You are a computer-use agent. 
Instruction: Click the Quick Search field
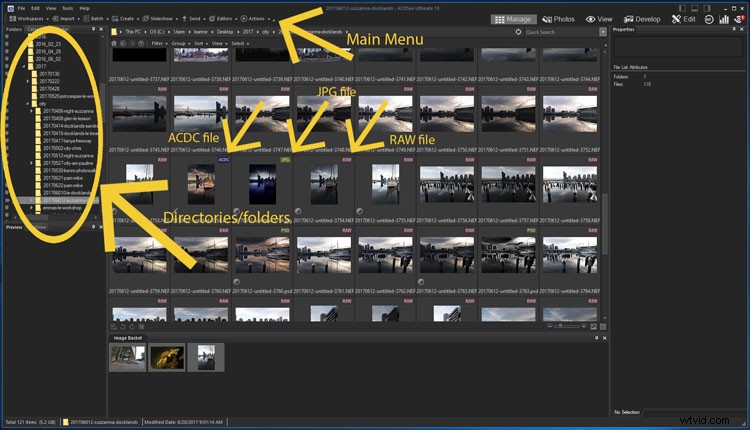pyautogui.click(x=561, y=32)
